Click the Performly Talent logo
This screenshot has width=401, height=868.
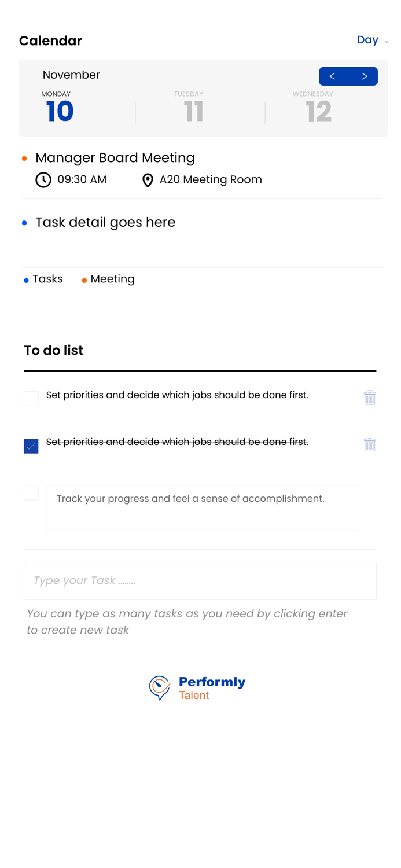[x=197, y=688]
